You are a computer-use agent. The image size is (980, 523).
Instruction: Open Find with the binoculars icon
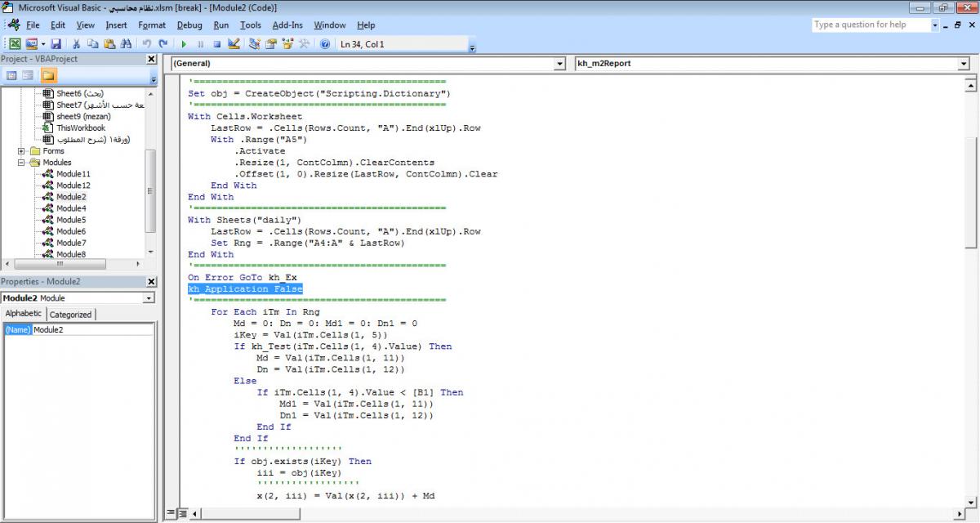pyautogui.click(x=126, y=44)
